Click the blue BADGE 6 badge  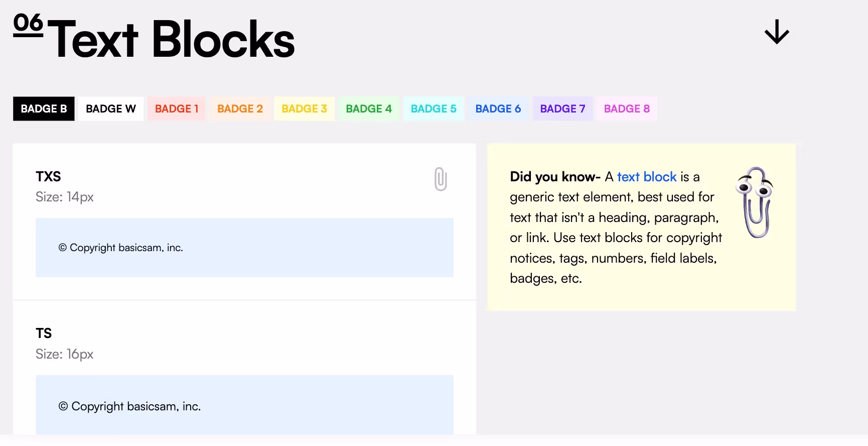click(498, 108)
